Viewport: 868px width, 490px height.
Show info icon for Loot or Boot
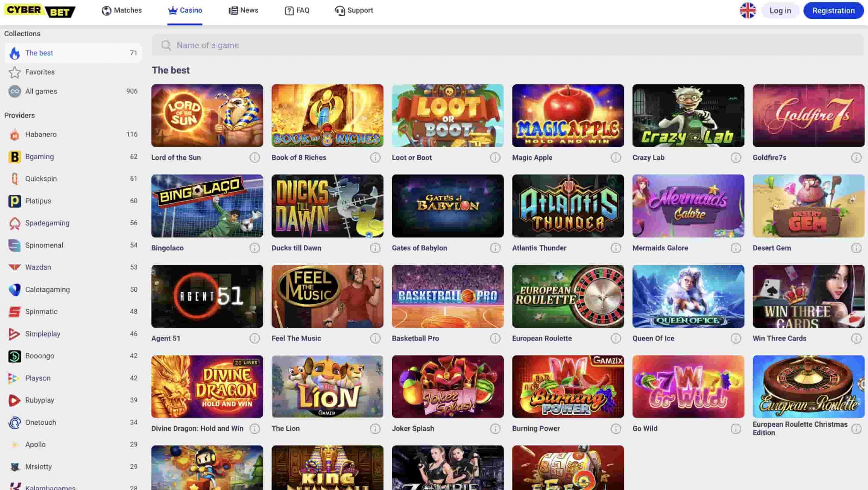495,158
